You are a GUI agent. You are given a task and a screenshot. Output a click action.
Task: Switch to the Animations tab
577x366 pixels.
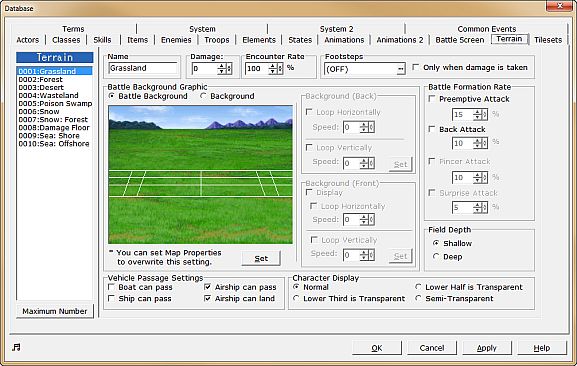[344, 40]
